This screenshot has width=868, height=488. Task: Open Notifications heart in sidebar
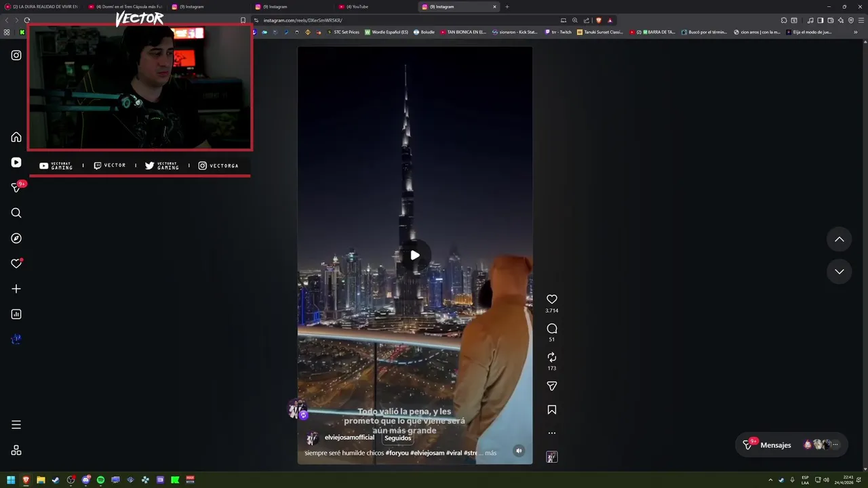[x=16, y=264]
